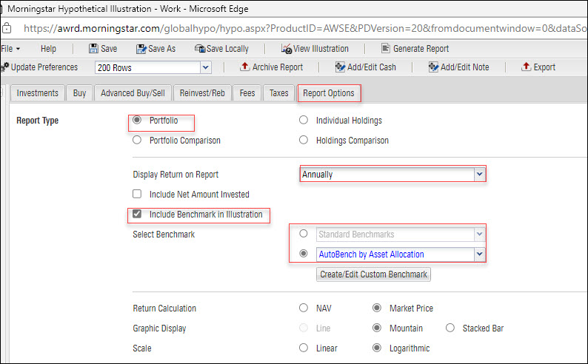Click the Save floppy disk icon

tap(93, 49)
